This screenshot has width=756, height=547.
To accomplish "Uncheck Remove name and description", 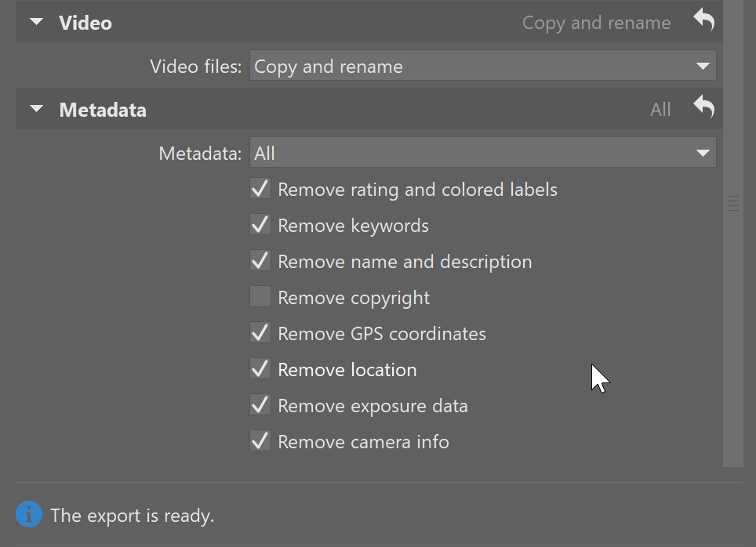I will click(260, 261).
